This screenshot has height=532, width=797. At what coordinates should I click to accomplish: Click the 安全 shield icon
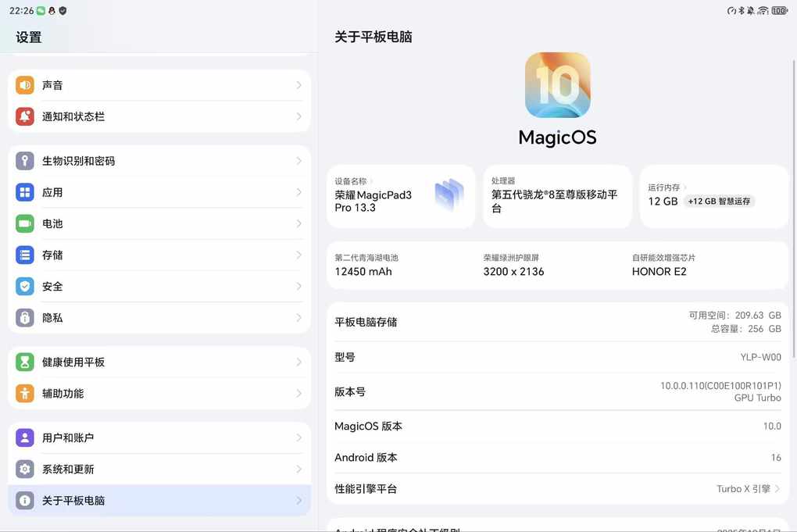point(25,287)
